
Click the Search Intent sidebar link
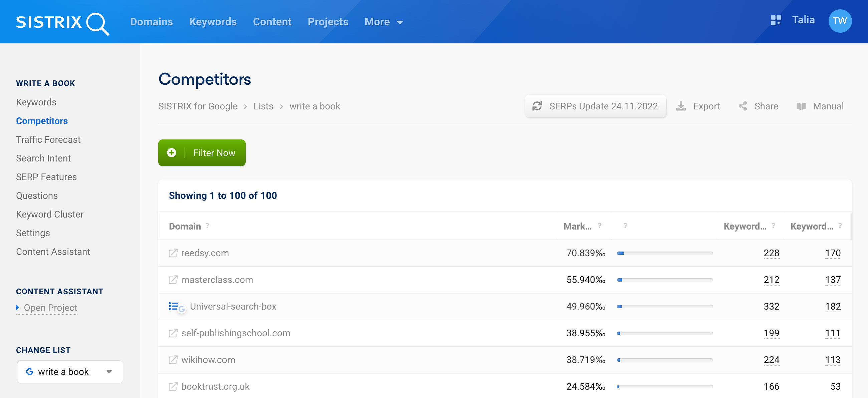coord(44,158)
